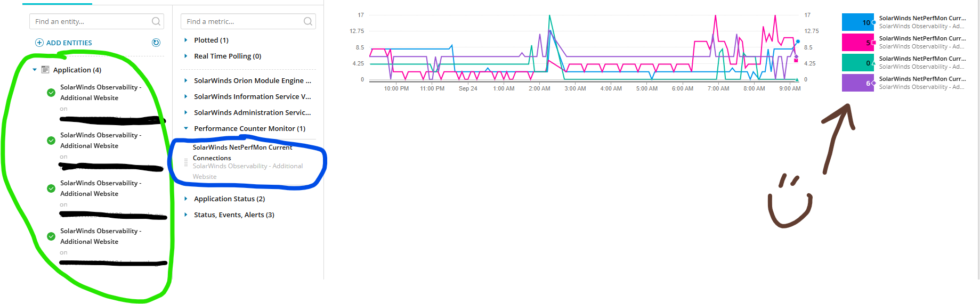The image size is (980, 304).
Task: Open SolarWinds Orion Module Engine metrics
Action: coord(253,80)
